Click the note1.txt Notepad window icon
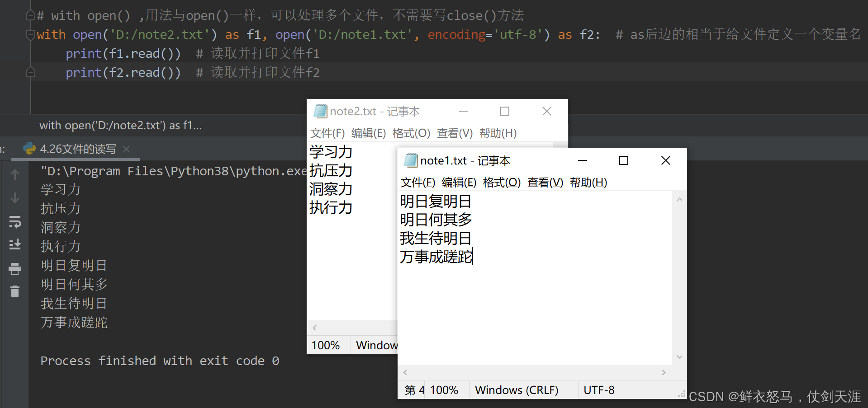This screenshot has width=868, height=408. point(411,160)
